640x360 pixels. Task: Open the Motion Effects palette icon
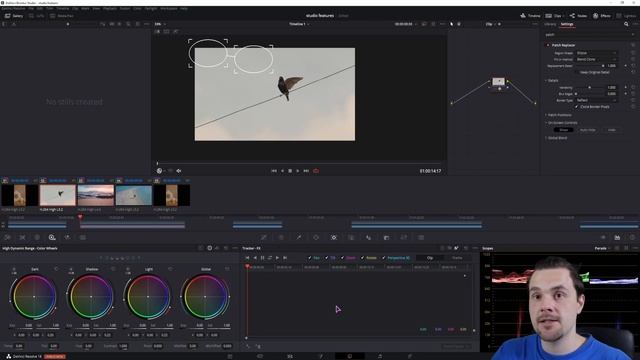[82, 237]
